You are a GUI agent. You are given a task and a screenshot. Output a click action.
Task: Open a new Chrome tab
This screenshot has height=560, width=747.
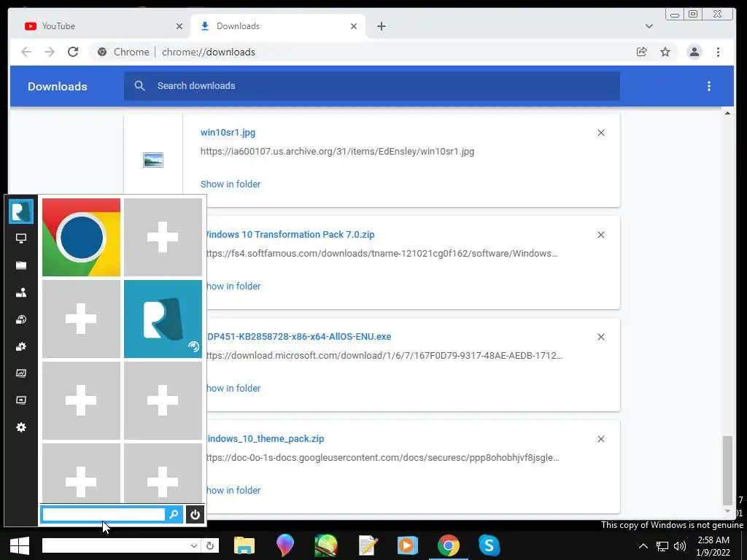click(x=381, y=26)
